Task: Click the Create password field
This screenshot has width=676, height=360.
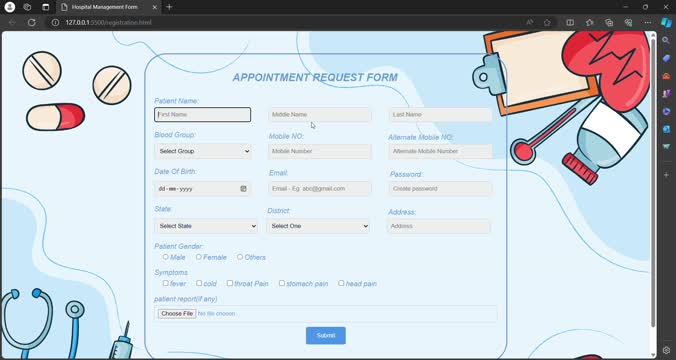Action: (440, 188)
